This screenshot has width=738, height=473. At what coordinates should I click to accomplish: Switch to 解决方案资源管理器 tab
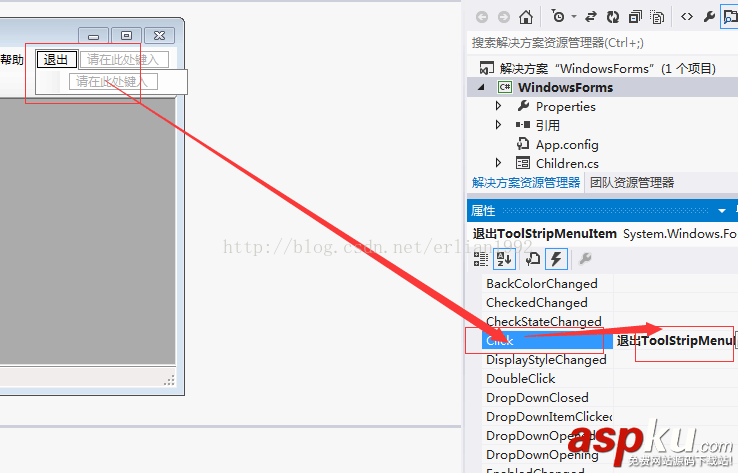[x=526, y=183]
